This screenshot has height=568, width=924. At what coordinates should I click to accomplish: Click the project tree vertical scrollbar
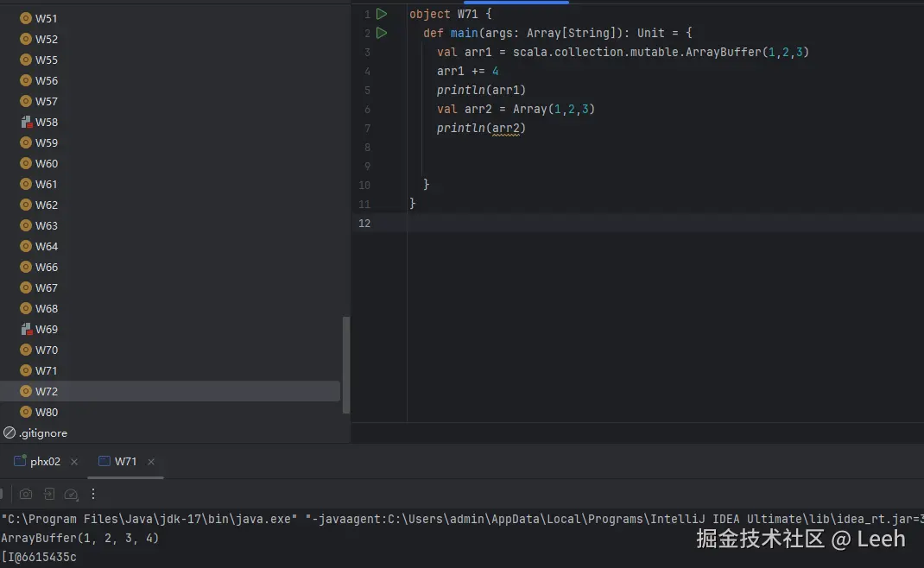346,365
